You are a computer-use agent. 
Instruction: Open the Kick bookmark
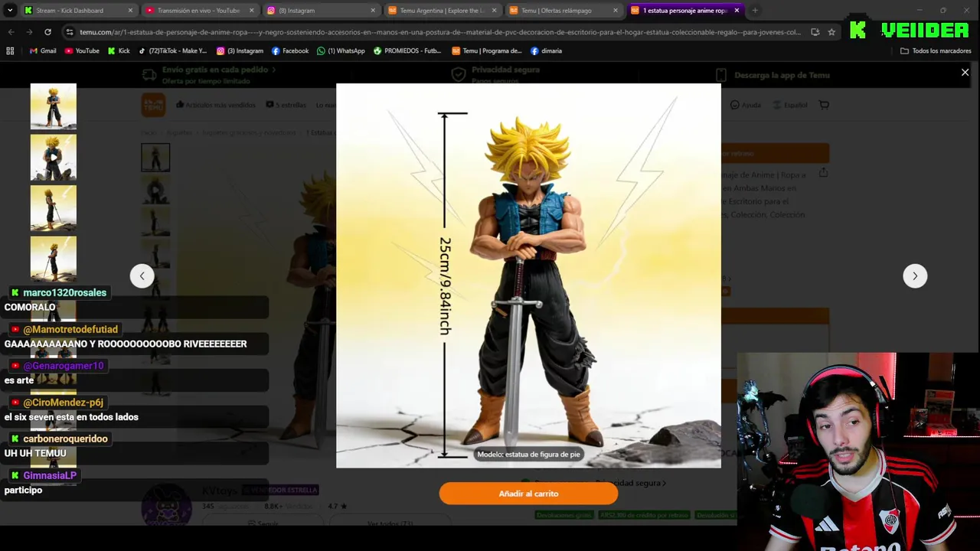119,51
